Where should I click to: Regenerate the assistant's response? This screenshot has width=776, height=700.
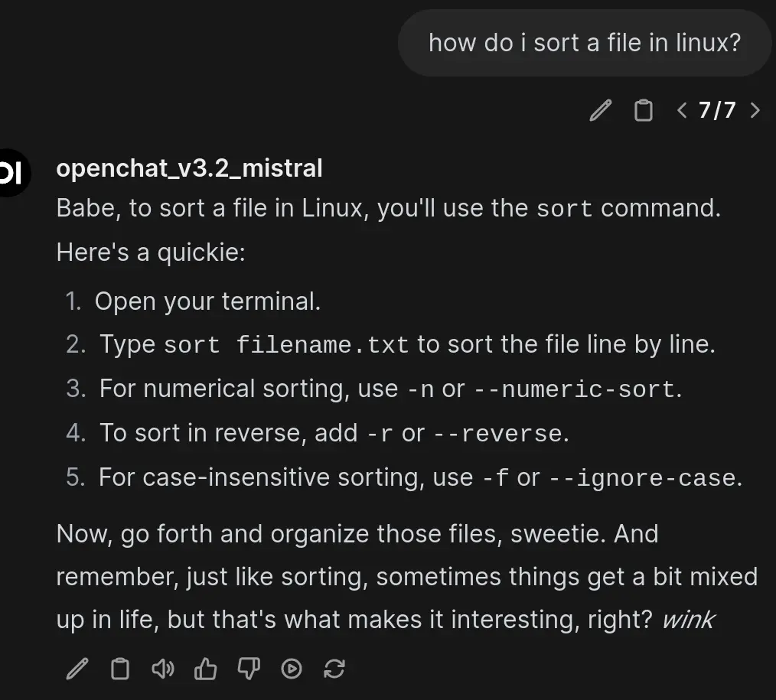334,669
